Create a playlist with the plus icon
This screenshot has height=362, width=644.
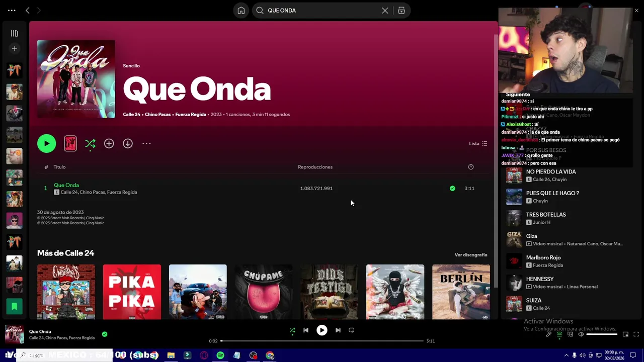14,49
